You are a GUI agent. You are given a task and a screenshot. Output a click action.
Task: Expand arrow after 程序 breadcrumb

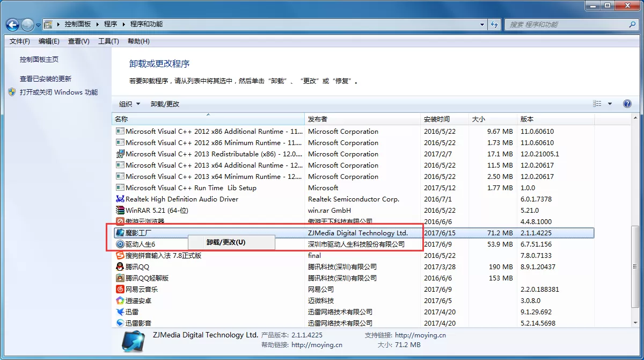coord(123,24)
